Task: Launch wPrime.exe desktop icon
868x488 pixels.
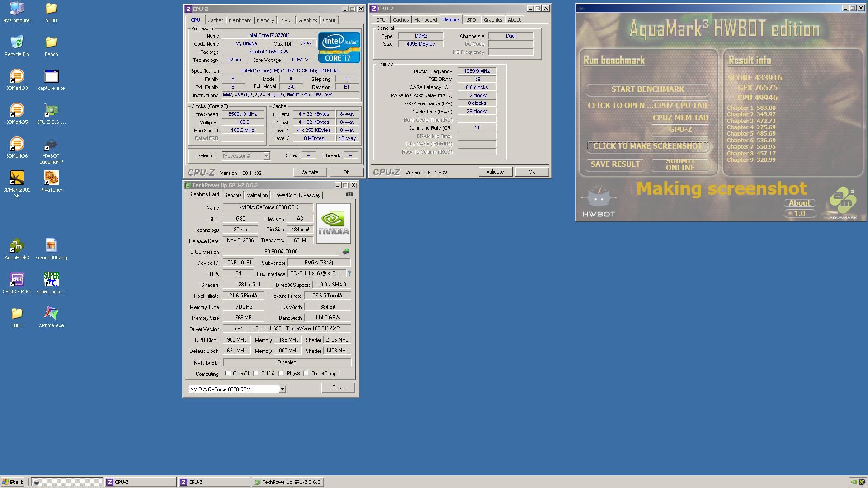Action: (51, 317)
